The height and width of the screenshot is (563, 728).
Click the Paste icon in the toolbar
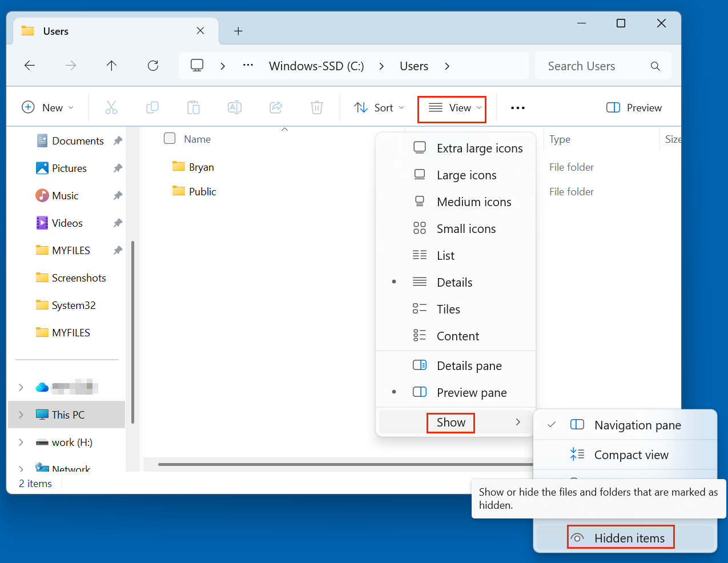click(x=193, y=107)
